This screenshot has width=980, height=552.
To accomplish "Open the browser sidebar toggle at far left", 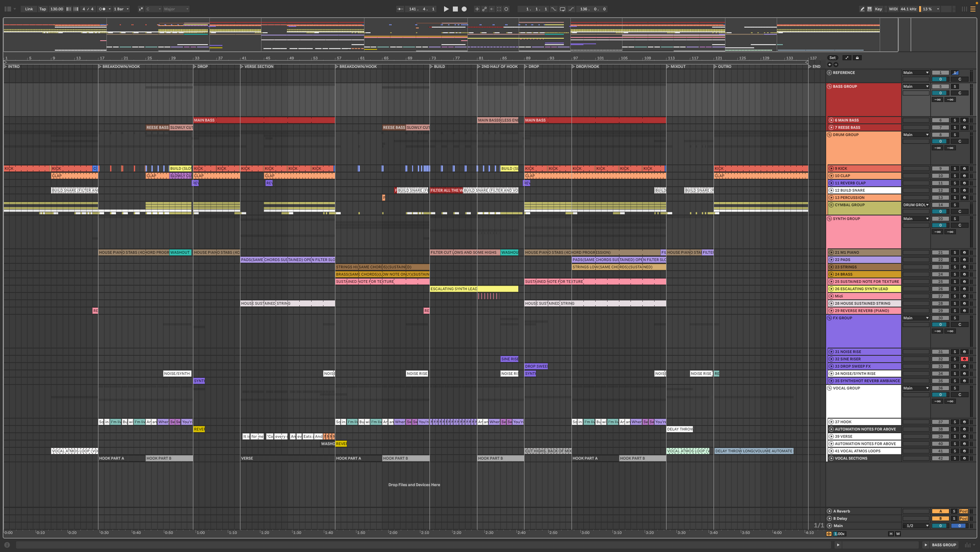I will (x=8, y=9).
